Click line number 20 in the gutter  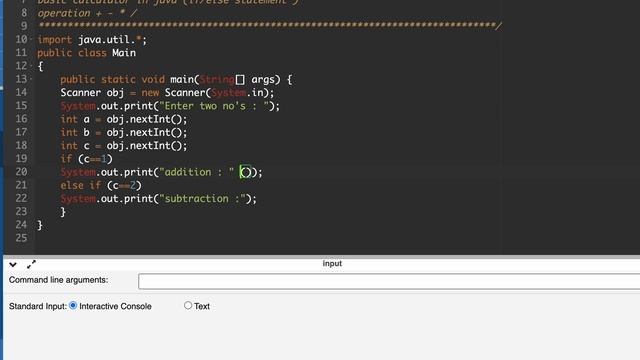21,172
